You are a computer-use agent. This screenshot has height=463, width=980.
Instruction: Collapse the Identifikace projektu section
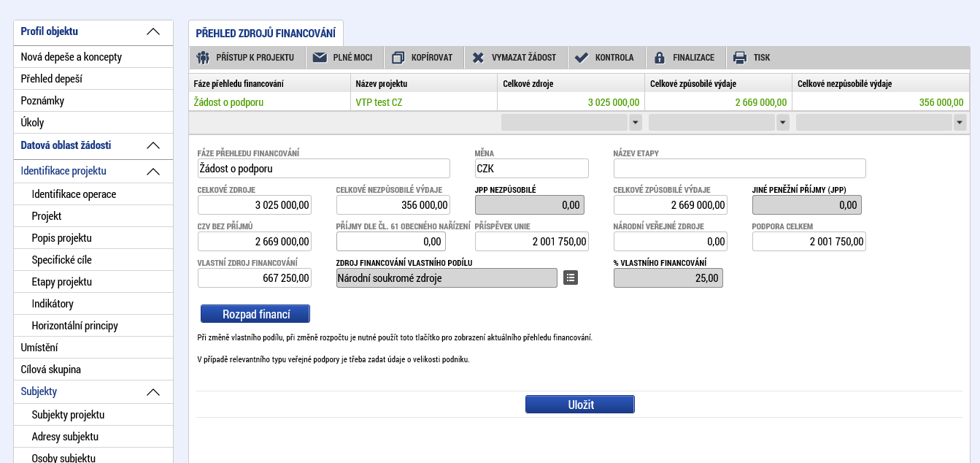153,172
